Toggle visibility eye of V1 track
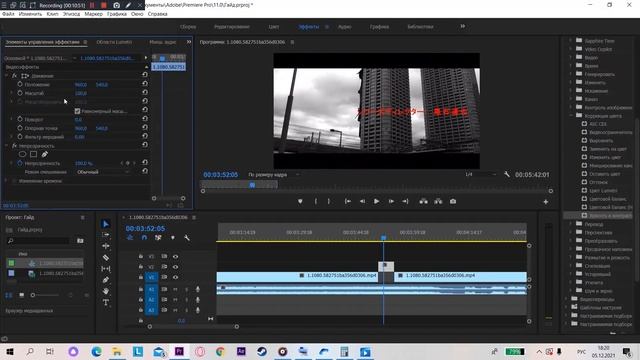This screenshot has width=640, height=360. click(176, 277)
